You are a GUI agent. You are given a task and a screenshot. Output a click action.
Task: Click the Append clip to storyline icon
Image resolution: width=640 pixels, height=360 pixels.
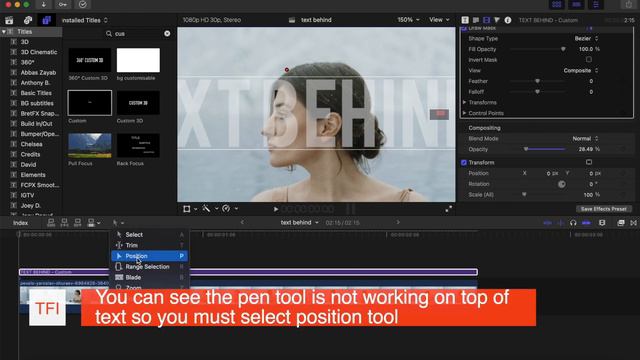(x=78, y=223)
